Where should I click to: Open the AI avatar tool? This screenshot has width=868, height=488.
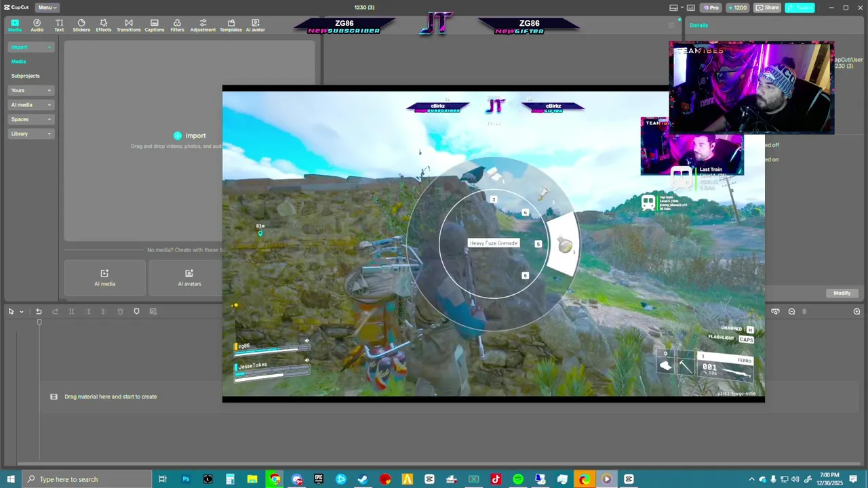pyautogui.click(x=255, y=26)
